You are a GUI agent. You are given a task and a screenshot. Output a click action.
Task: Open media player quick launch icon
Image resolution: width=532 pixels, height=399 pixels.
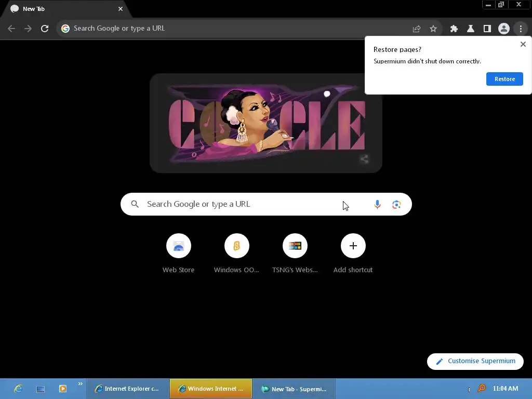point(63,389)
